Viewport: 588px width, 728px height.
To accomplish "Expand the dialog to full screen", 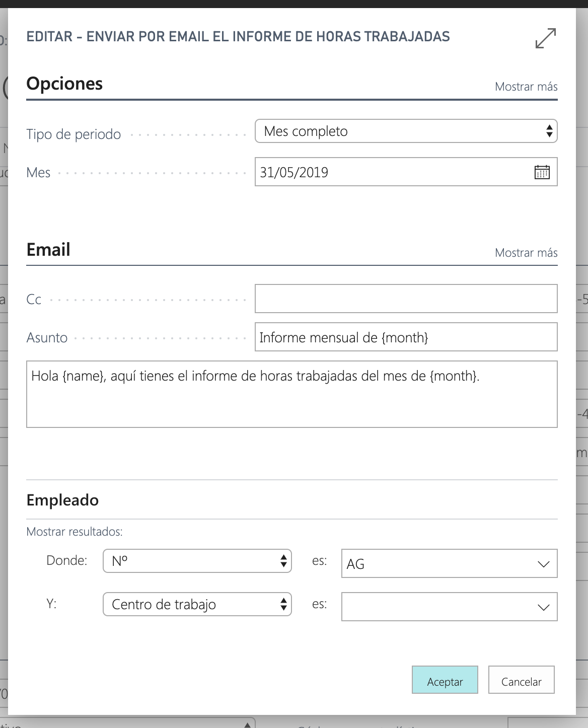I will [x=545, y=38].
